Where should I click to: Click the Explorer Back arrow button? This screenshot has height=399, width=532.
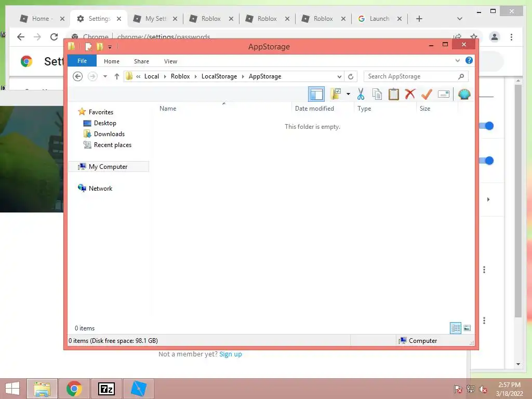click(x=78, y=76)
